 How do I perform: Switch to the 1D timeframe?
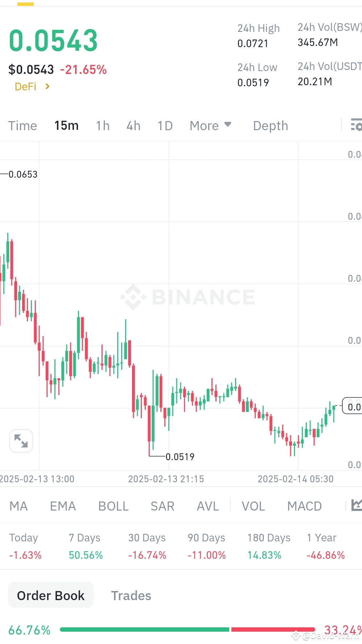(165, 125)
